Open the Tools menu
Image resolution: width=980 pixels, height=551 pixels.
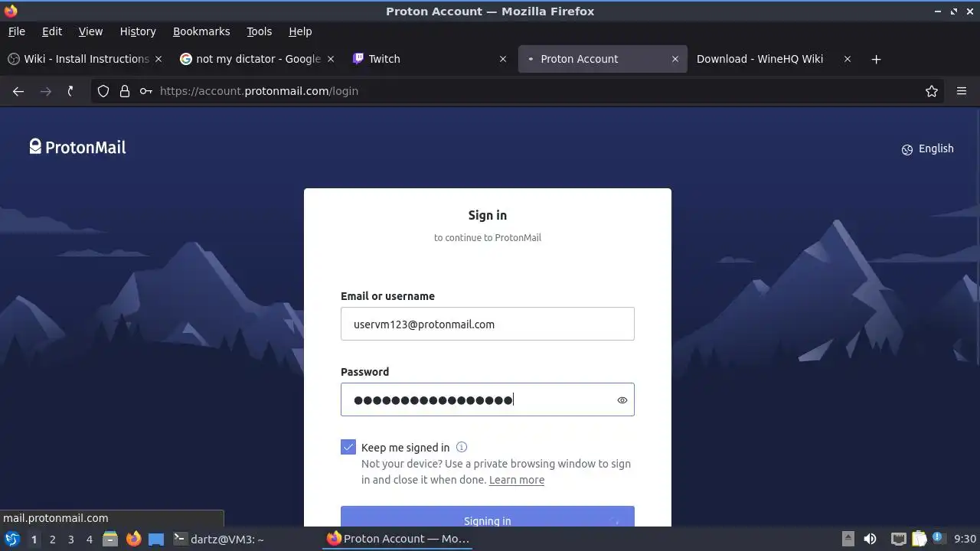(x=259, y=31)
